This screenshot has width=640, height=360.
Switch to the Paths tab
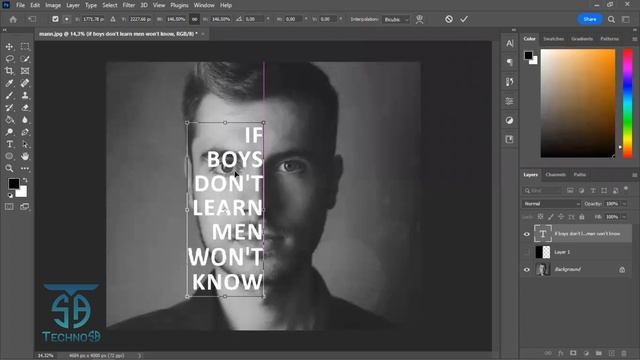(580, 175)
